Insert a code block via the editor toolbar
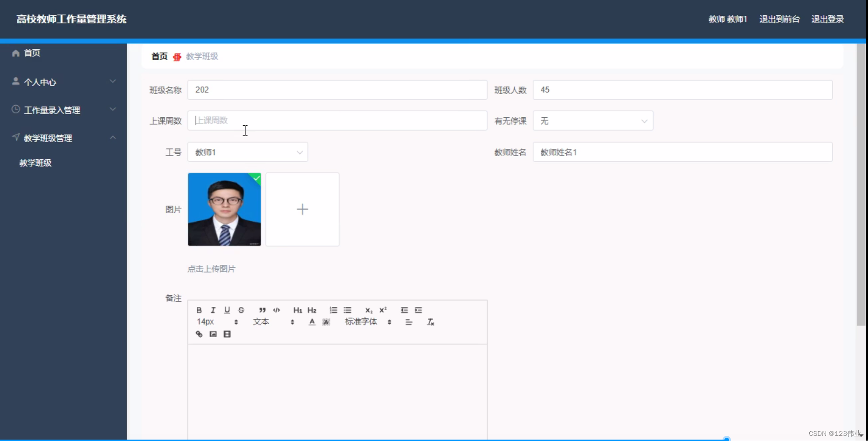Viewport: 868px width, 441px height. [x=276, y=310]
